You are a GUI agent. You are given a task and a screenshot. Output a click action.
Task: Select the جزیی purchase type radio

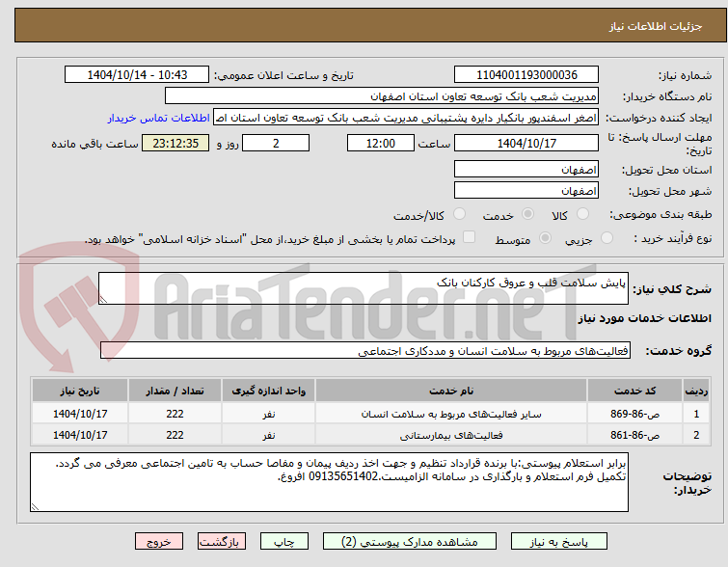(x=607, y=238)
